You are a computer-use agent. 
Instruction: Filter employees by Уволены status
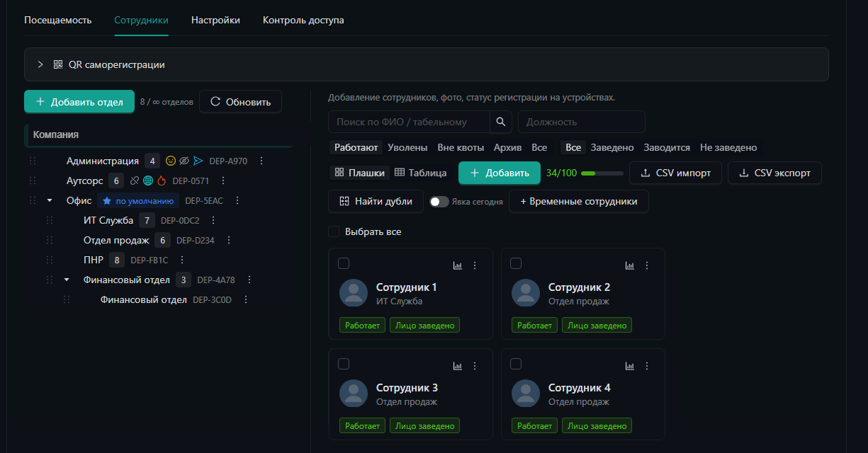click(x=407, y=147)
